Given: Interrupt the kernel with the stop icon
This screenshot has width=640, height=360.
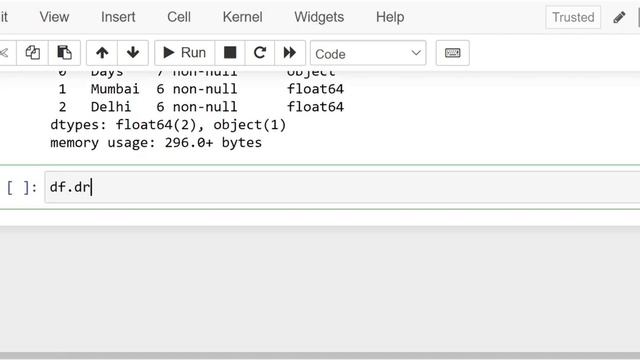Looking at the screenshot, I should [230, 53].
